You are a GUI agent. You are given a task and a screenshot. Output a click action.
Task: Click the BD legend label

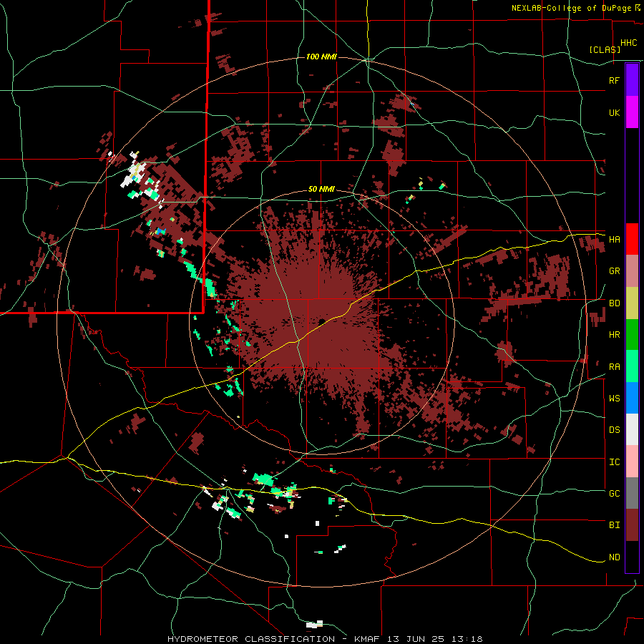pyautogui.click(x=614, y=303)
